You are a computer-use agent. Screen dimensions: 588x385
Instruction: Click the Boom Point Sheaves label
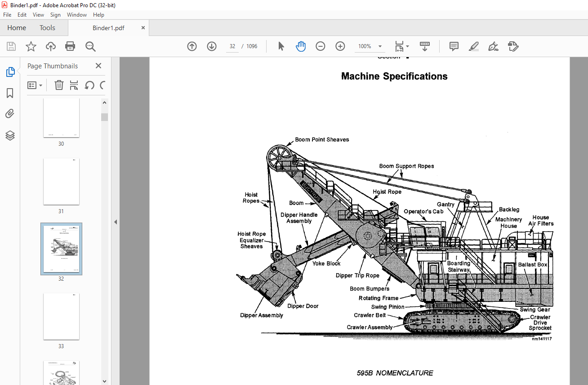pos(322,139)
